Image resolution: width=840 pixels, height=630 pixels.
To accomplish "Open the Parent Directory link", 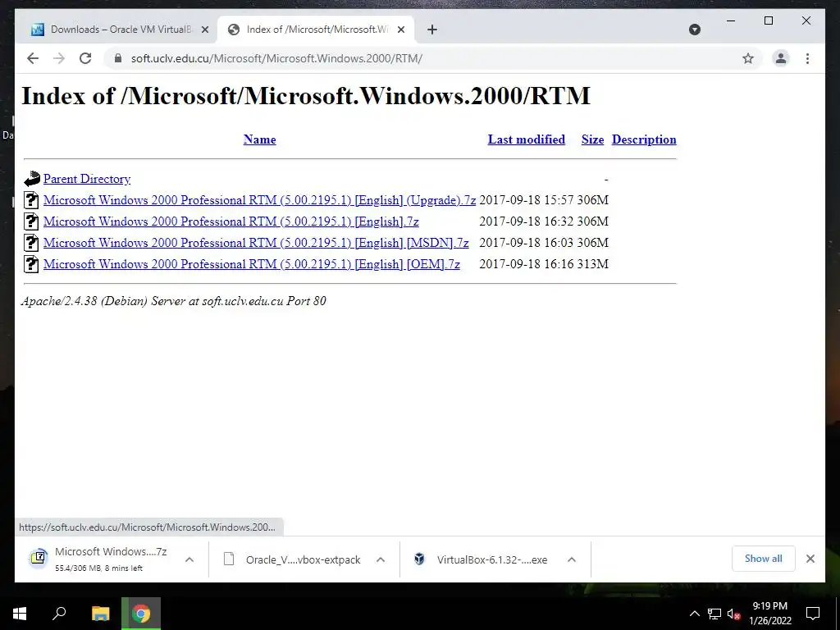I will (87, 179).
